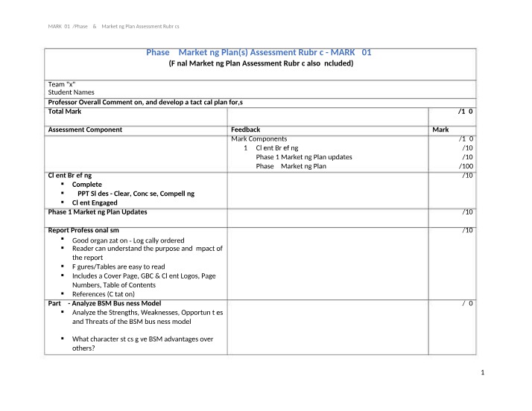Click bullet "F gures/Tables are easy to read"
Viewport: 532px width, 411px height.
point(118,267)
